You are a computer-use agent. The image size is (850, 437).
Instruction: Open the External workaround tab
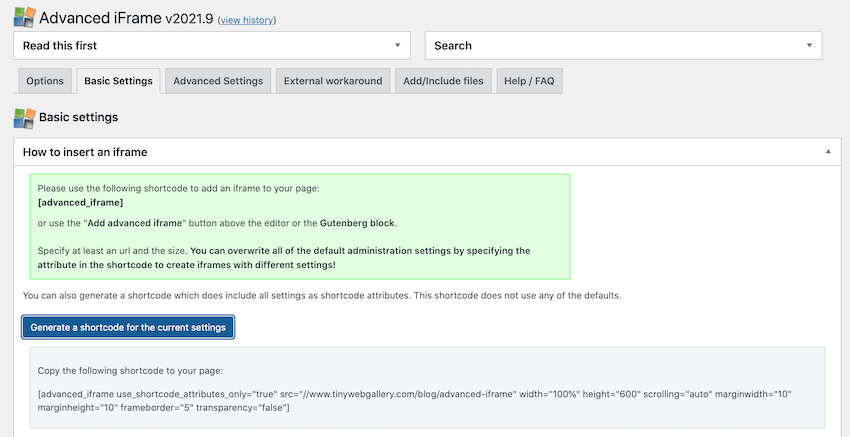point(333,81)
